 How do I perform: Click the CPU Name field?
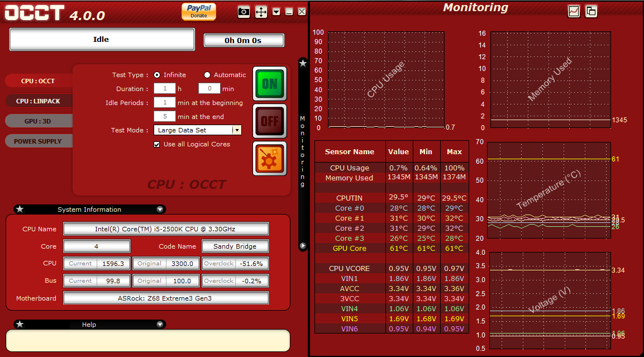point(166,229)
